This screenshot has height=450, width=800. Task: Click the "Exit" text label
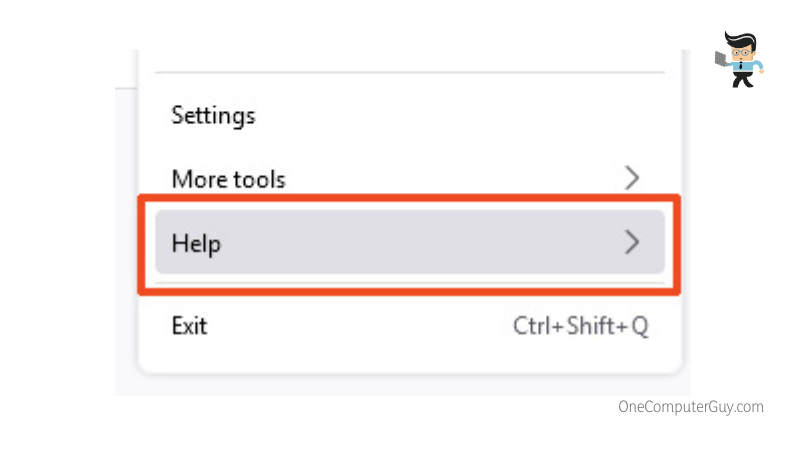(189, 326)
